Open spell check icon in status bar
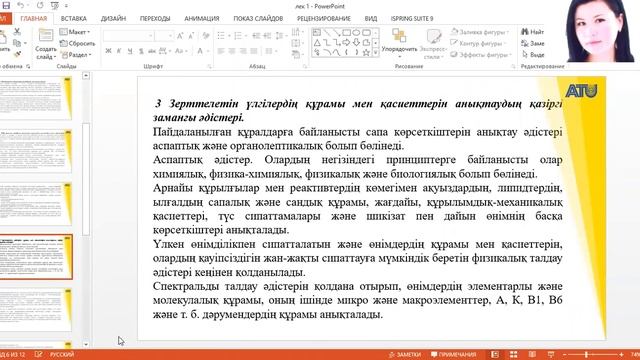Viewport: 640px width, 360px height. tap(38, 354)
